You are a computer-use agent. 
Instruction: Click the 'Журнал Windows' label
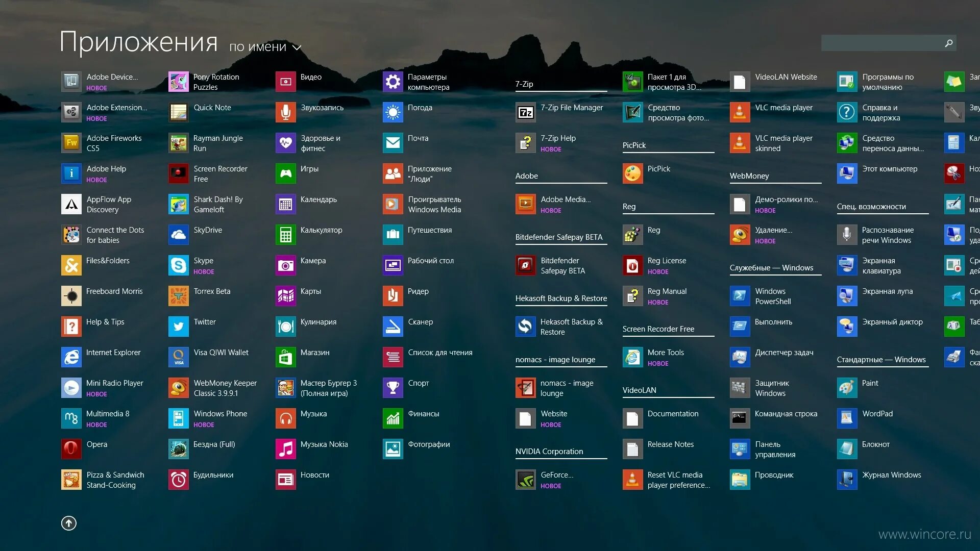892,475
